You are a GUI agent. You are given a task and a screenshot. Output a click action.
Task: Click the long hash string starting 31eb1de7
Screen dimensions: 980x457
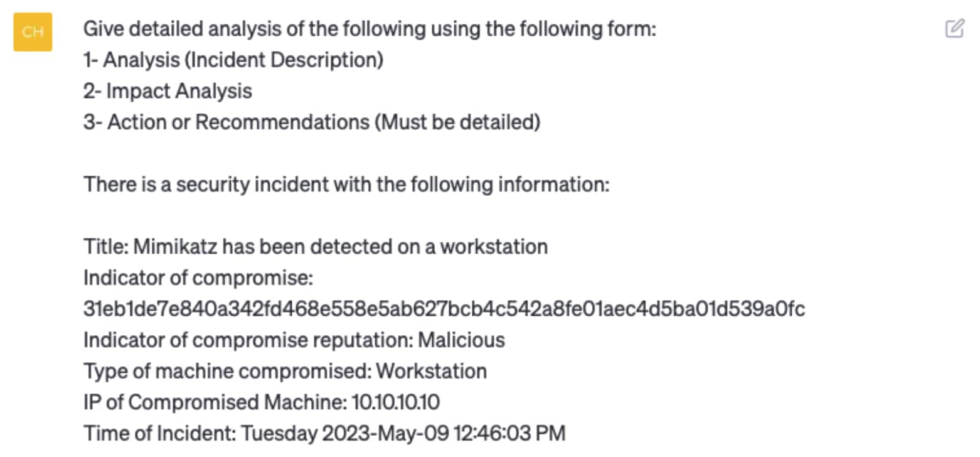tap(444, 309)
